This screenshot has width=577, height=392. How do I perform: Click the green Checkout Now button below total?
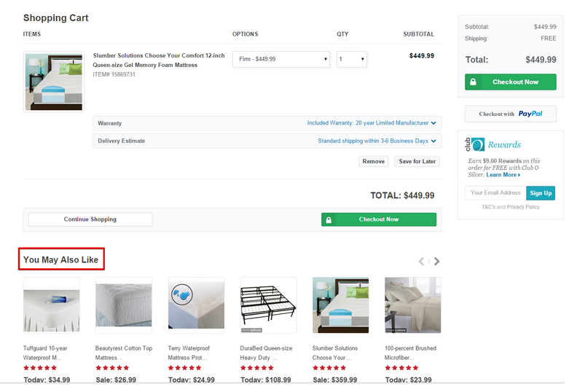[378, 219]
